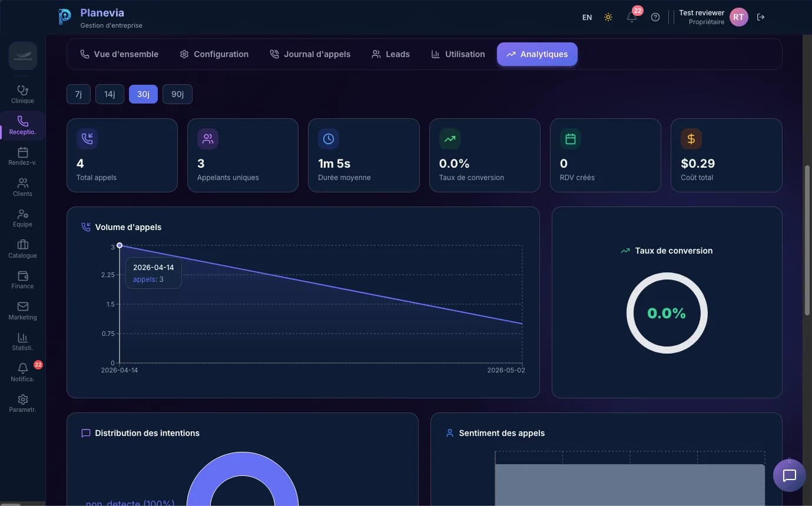Image resolution: width=812 pixels, height=506 pixels.
Task: Select the 14j time range
Action: coord(110,94)
